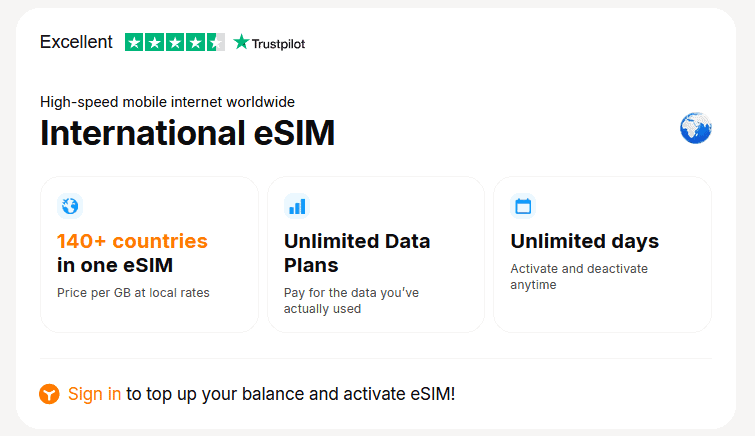Click High-speed mobile internet worldwide subtitle
This screenshot has height=436, width=755.
point(167,101)
